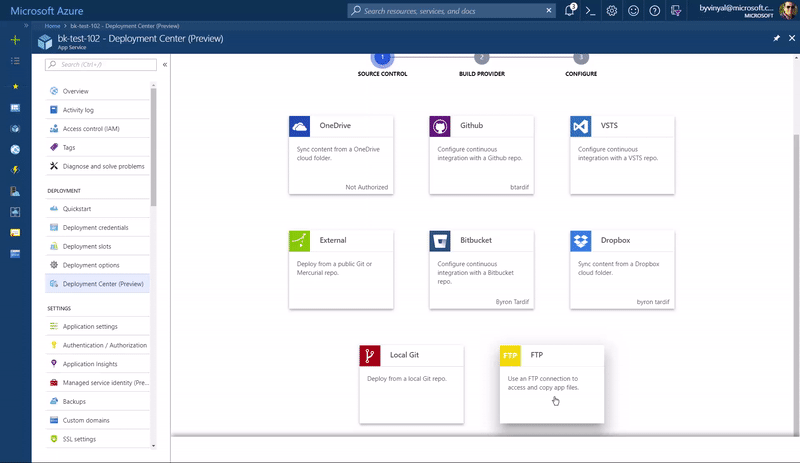
Task: Go to step 2 Build Provider
Action: coord(482,59)
